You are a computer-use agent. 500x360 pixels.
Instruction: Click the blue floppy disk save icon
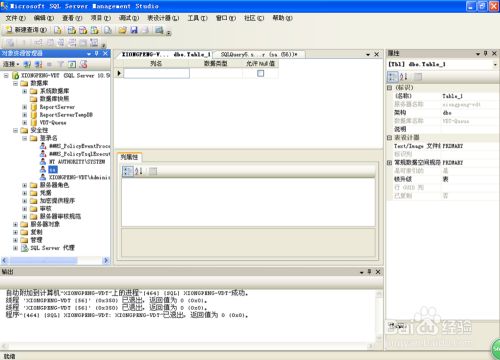click(134, 30)
